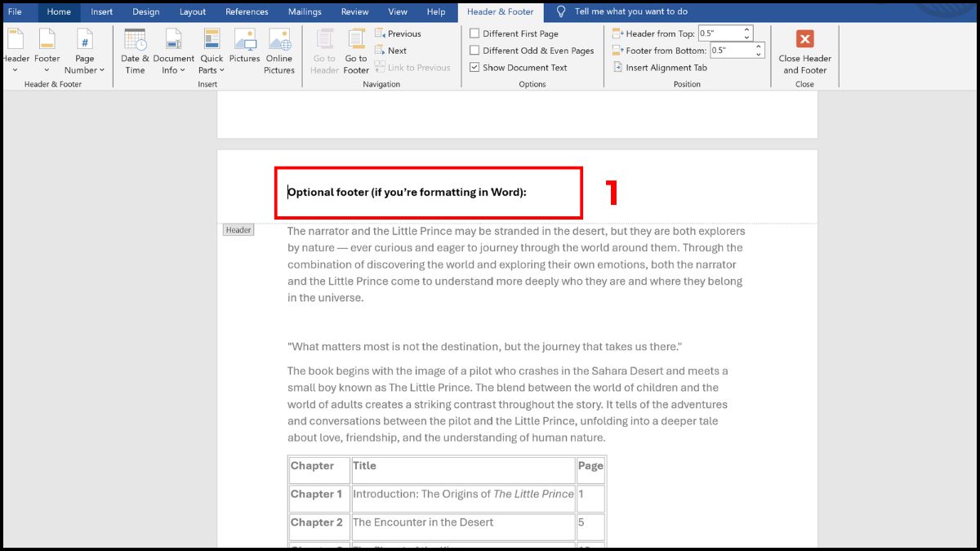
Task: Insert an Online Picture
Action: (279, 51)
